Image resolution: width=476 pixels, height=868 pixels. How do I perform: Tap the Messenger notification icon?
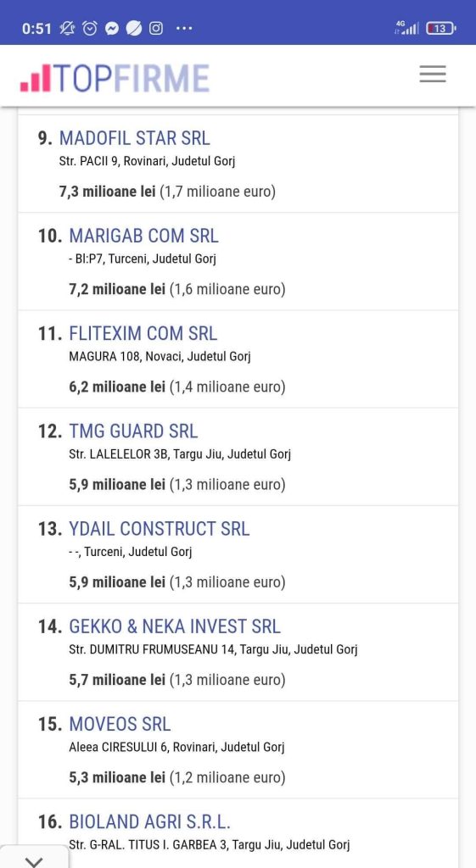112,28
